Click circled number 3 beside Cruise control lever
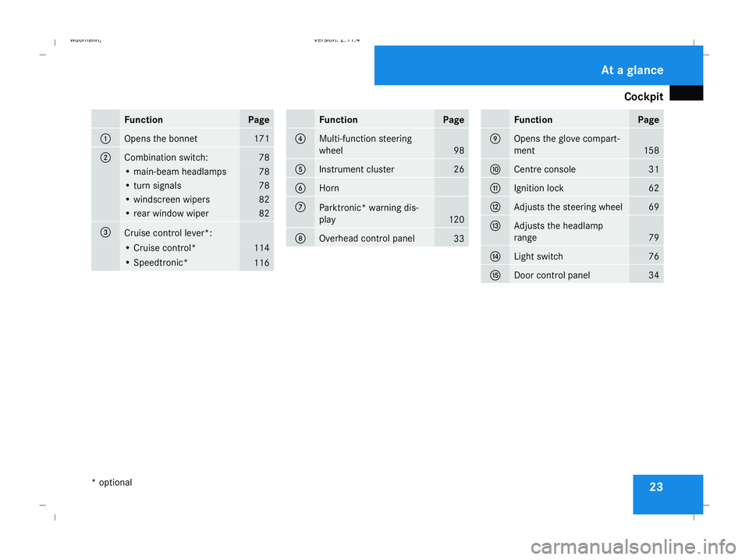Viewport: 749px width, 560px height. [105, 232]
